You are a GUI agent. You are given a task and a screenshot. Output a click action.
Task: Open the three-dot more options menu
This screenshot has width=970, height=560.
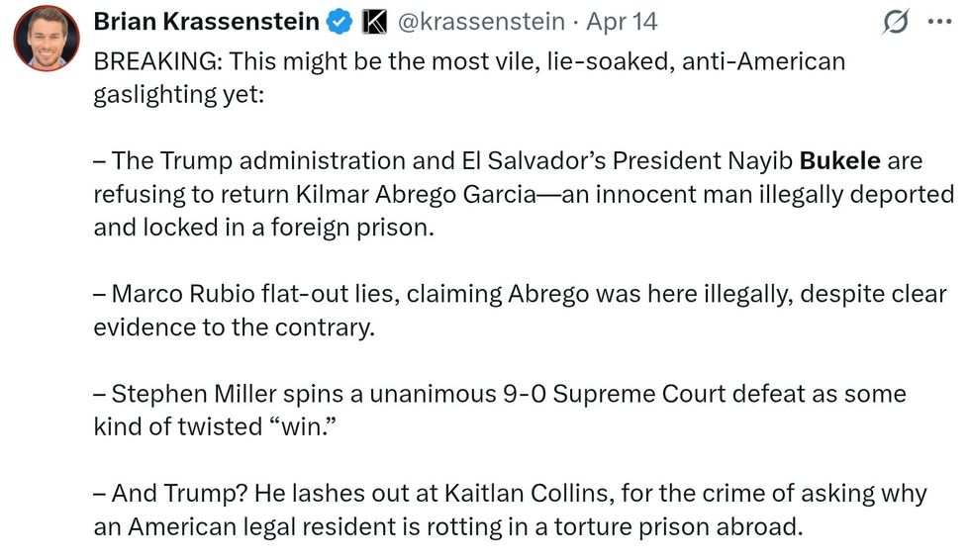pos(938,21)
